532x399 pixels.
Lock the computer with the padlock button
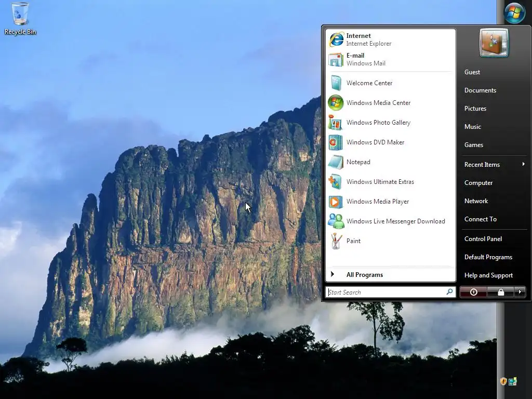click(500, 292)
